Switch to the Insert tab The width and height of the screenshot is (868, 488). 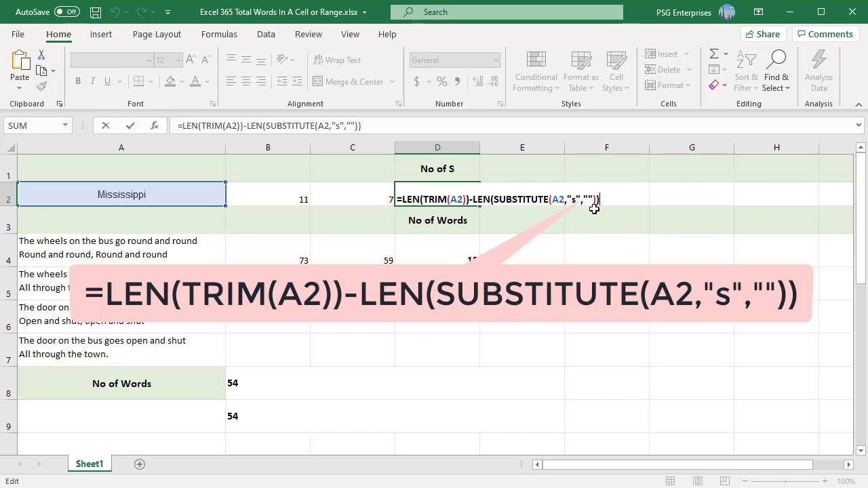point(101,34)
